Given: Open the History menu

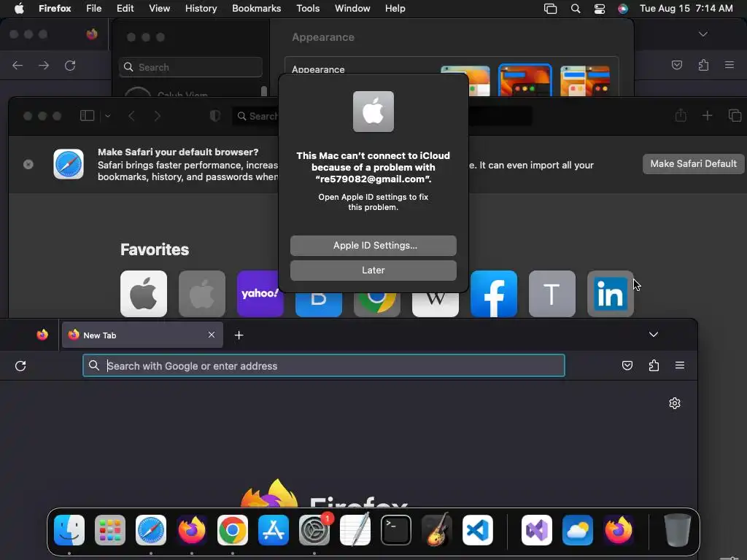Looking at the screenshot, I should [x=201, y=8].
